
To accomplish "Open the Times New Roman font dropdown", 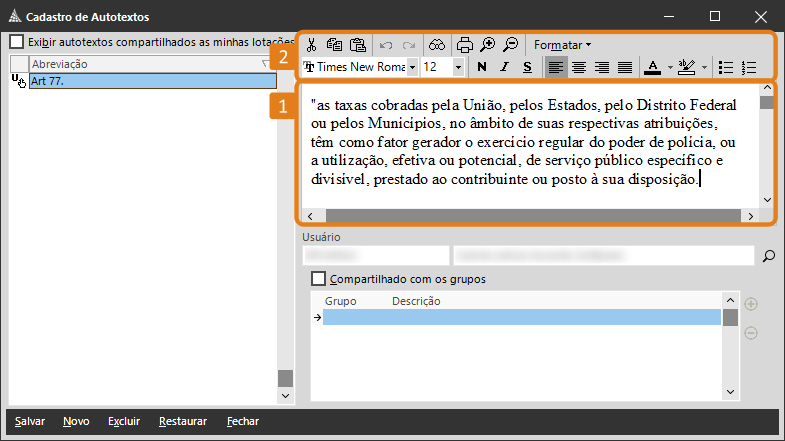I will pyautogui.click(x=413, y=67).
